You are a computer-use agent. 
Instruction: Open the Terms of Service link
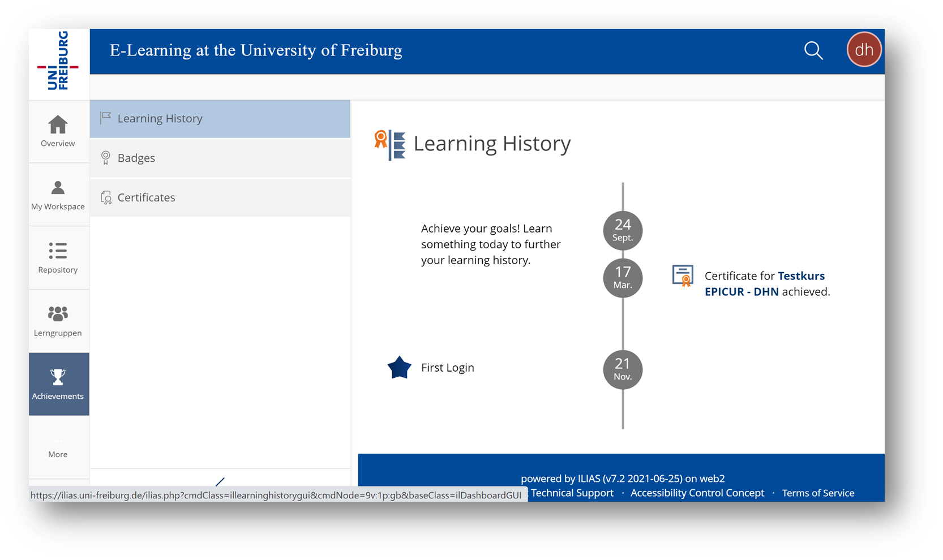tap(818, 493)
